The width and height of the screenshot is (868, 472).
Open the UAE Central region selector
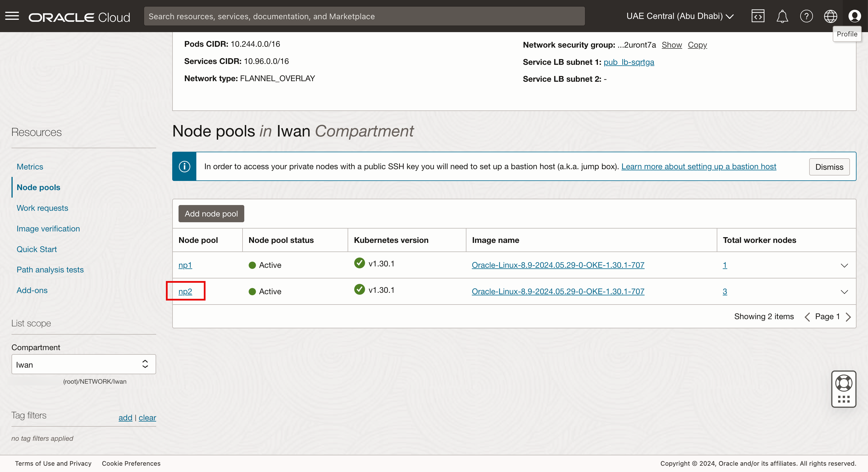pos(680,16)
